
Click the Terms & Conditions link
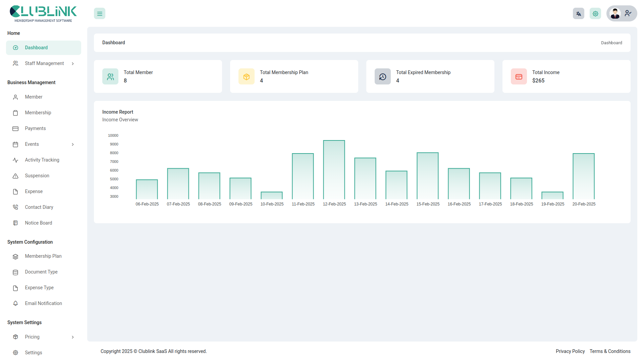[610, 351]
